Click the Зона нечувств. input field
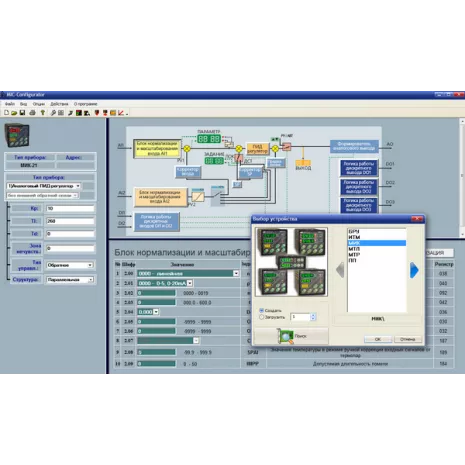 [x=70, y=248]
